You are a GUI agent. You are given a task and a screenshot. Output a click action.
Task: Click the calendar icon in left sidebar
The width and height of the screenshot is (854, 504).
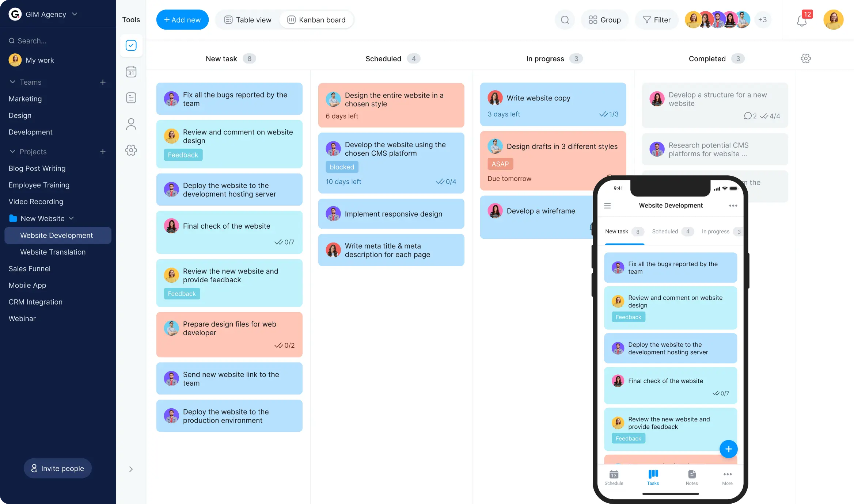[x=131, y=72]
